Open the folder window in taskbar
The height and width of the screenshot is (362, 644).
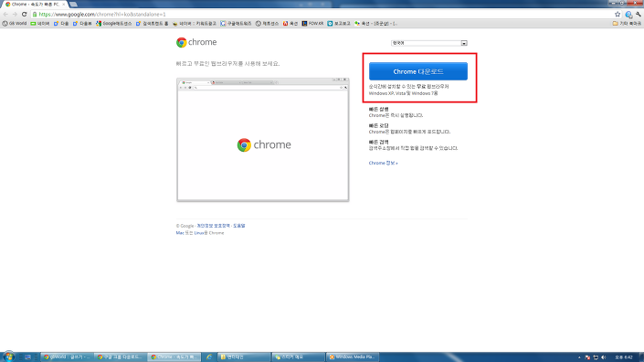click(x=245, y=357)
